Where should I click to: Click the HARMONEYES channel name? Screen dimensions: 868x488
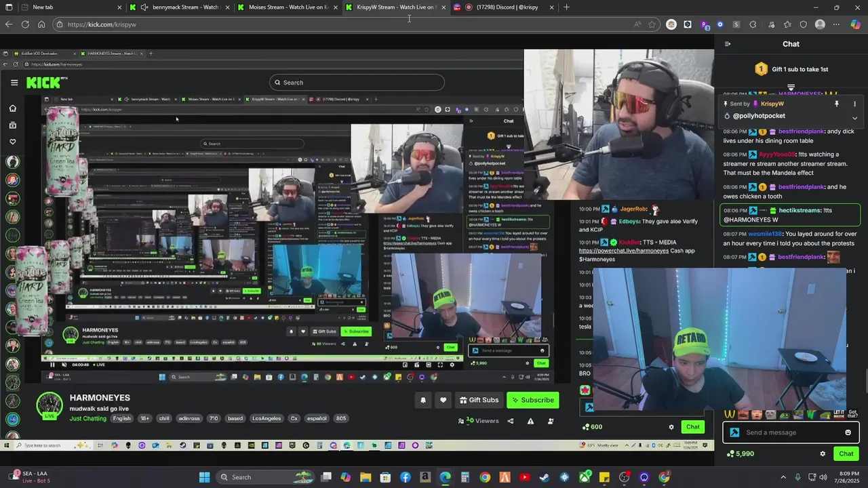100,398
